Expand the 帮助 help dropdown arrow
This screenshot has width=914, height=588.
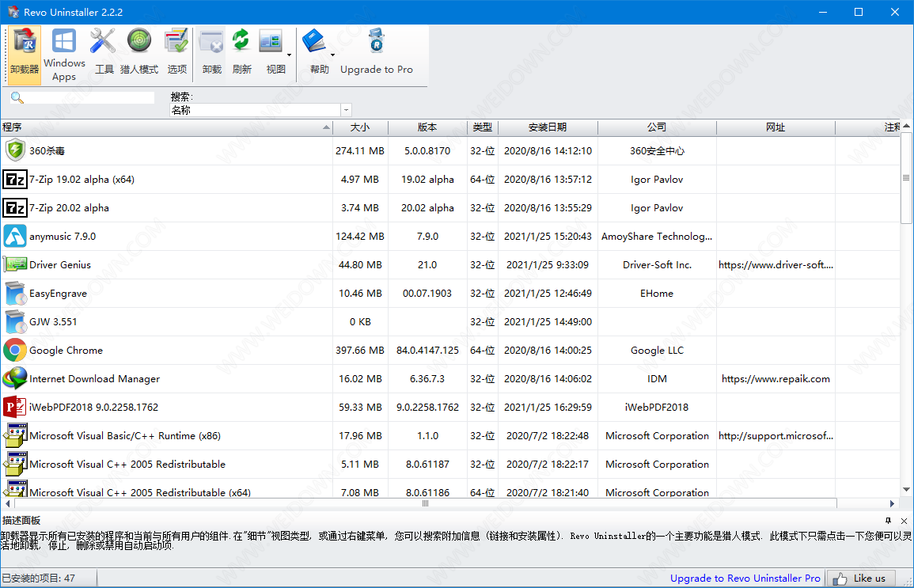tap(333, 55)
